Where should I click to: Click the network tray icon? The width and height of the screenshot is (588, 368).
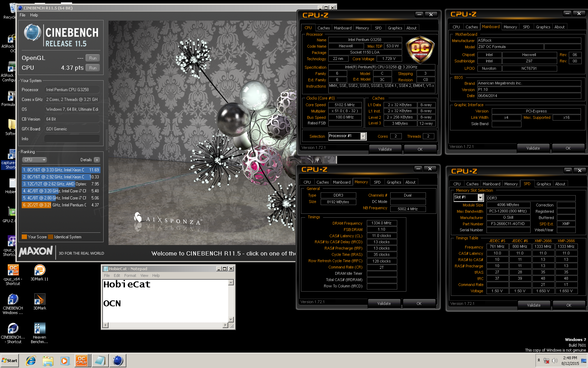[546, 361]
